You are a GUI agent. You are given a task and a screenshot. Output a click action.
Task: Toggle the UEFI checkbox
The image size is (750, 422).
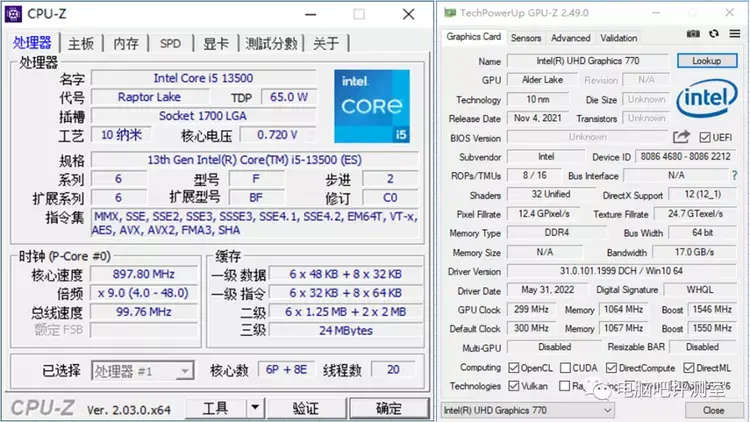[x=705, y=137]
